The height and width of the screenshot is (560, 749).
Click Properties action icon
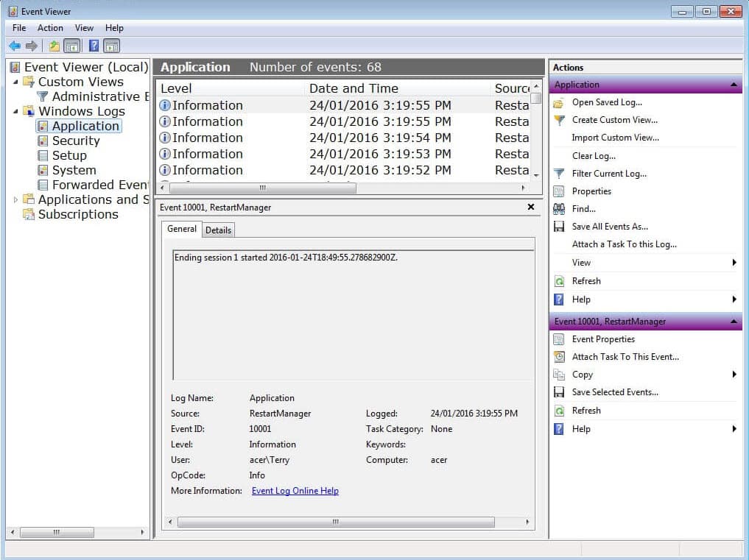pyautogui.click(x=558, y=191)
